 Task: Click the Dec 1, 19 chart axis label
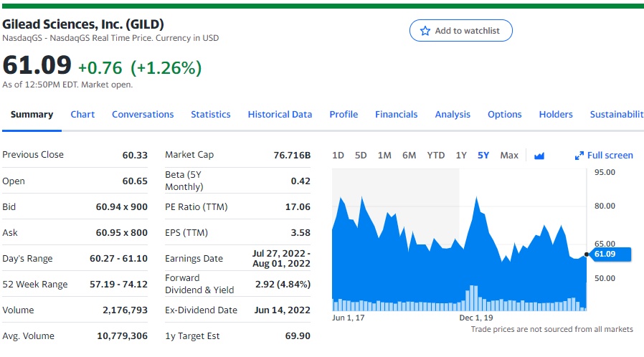[x=476, y=318]
